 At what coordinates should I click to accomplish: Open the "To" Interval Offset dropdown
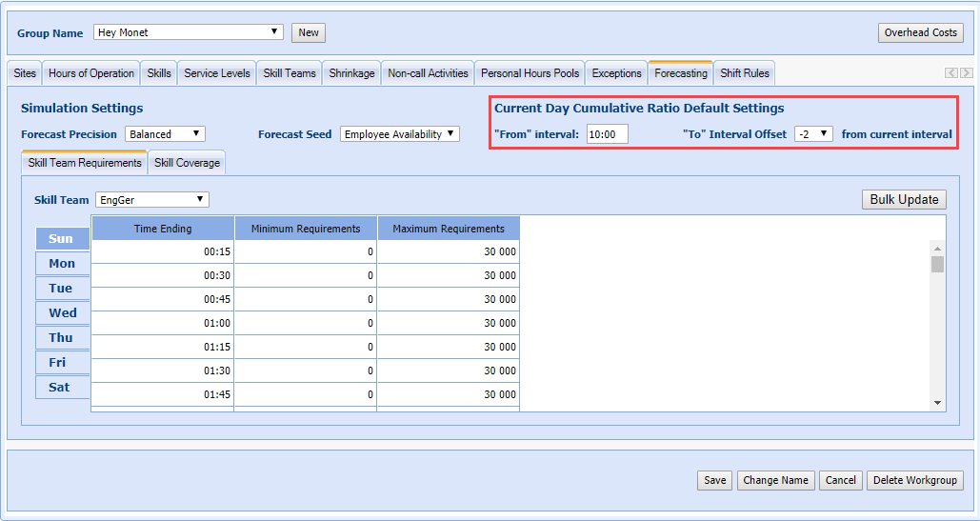click(x=813, y=134)
